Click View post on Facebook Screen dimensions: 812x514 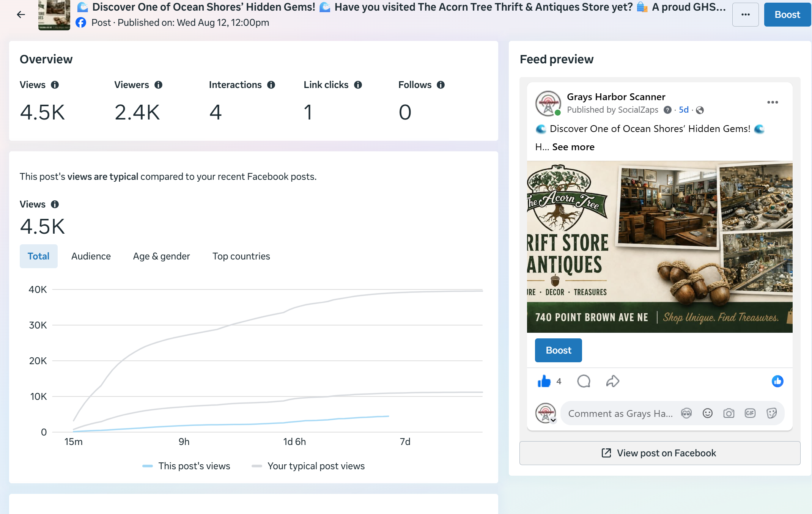pos(660,453)
